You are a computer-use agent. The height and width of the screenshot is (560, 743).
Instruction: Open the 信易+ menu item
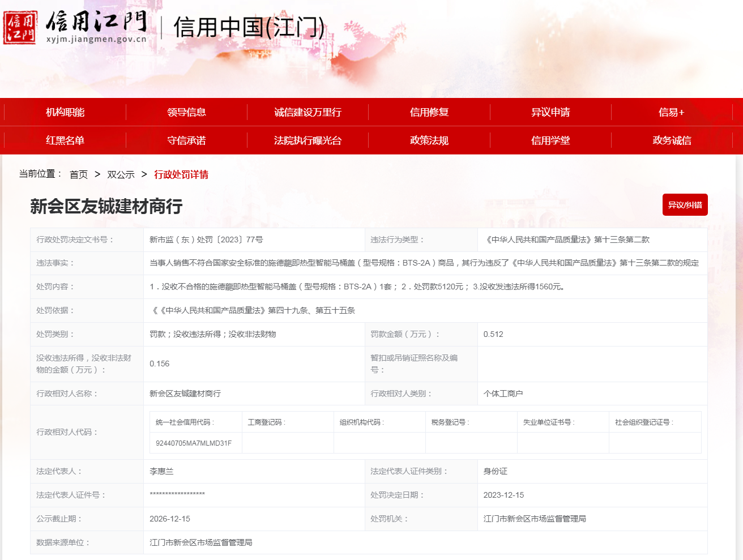click(672, 112)
